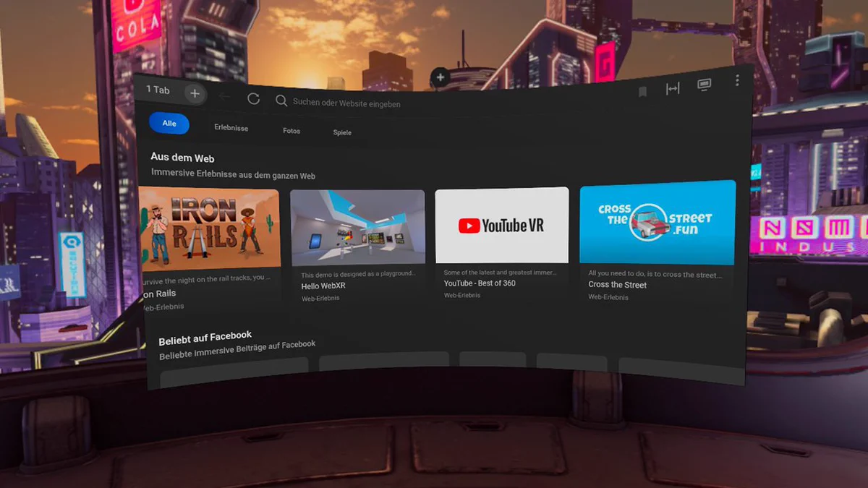
Task: Switch to the 'Fotos' tab
Action: pyautogui.click(x=292, y=131)
